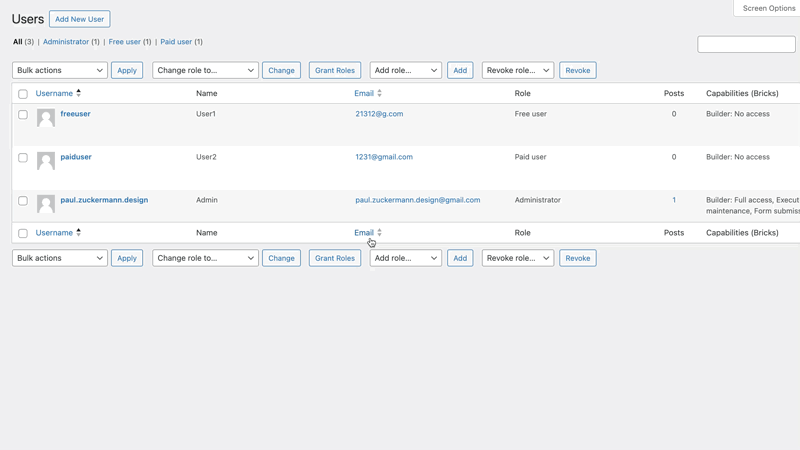The width and height of the screenshot is (800, 450).
Task: Click the User1 name cell
Action: [x=206, y=114]
